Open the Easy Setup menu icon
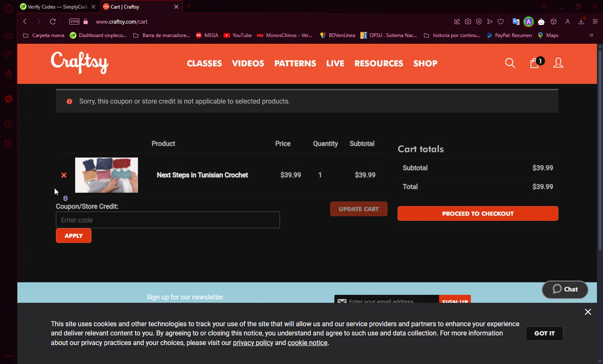The height and width of the screenshot is (364, 603). 595,22
